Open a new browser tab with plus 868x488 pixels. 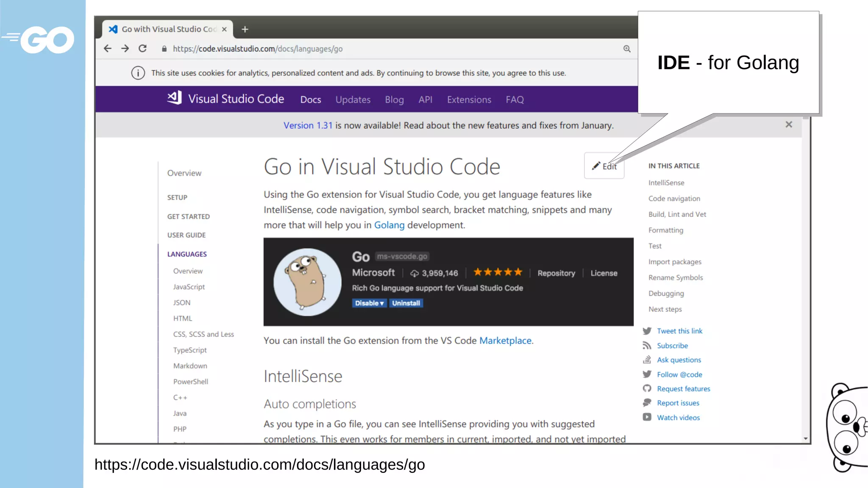click(x=245, y=29)
